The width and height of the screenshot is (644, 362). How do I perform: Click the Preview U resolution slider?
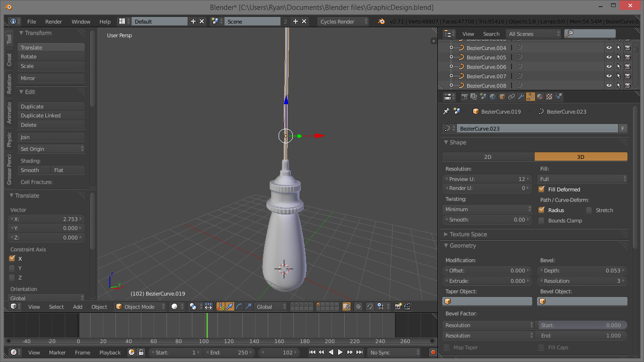[x=487, y=179]
